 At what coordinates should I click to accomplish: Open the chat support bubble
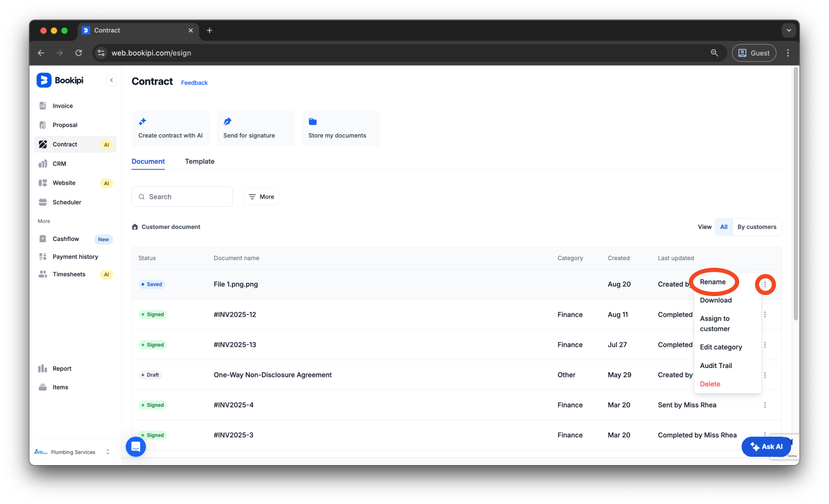[136, 447]
